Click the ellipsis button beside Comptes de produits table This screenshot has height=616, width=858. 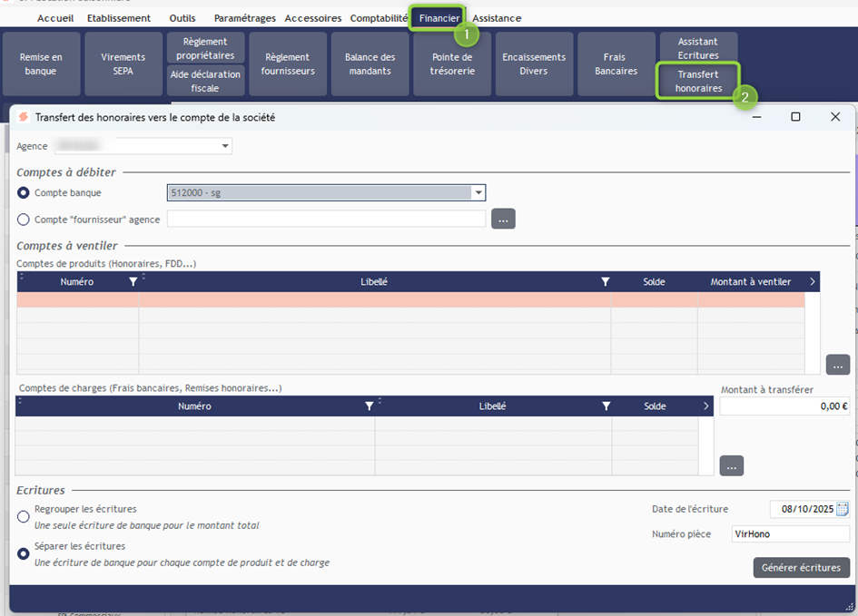pos(837,364)
